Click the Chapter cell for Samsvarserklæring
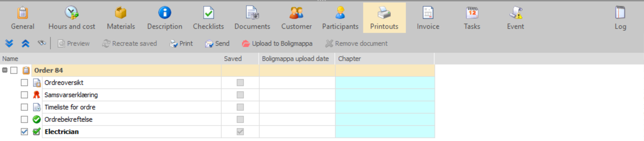The height and width of the screenshot is (141, 644). 385,95
